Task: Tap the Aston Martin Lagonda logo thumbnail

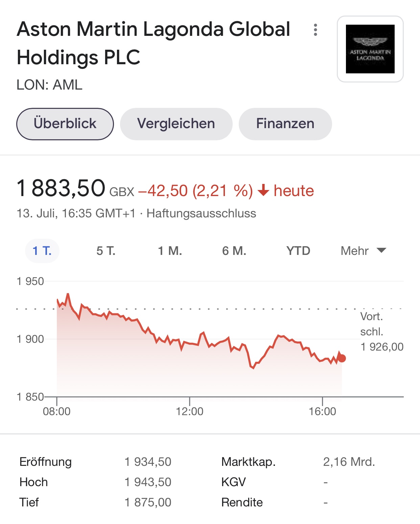Action: pos(370,49)
